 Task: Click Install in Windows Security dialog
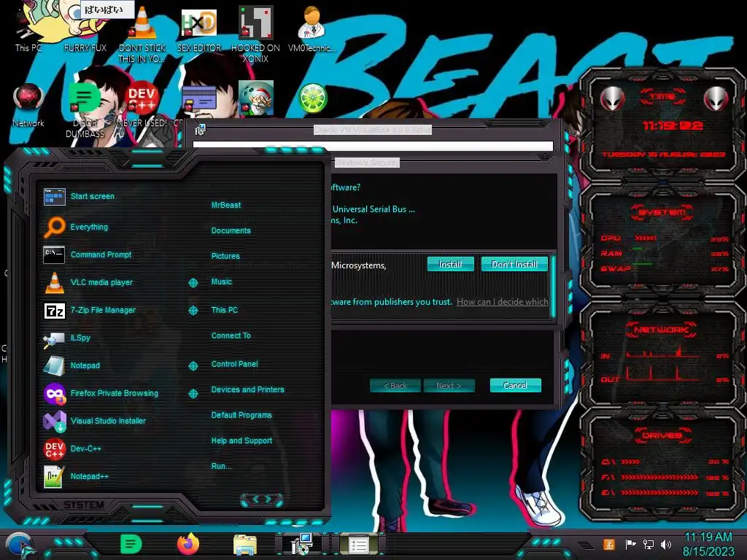tap(450, 264)
